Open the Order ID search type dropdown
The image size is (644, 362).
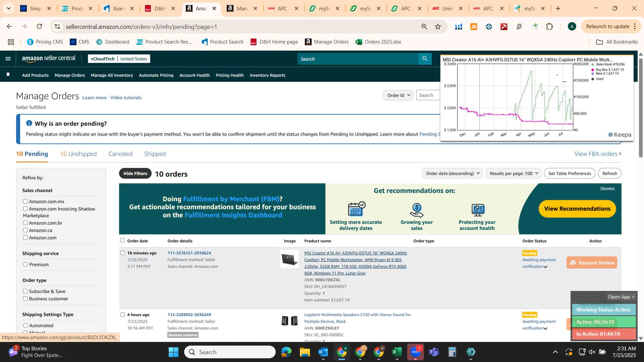click(x=398, y=95)
